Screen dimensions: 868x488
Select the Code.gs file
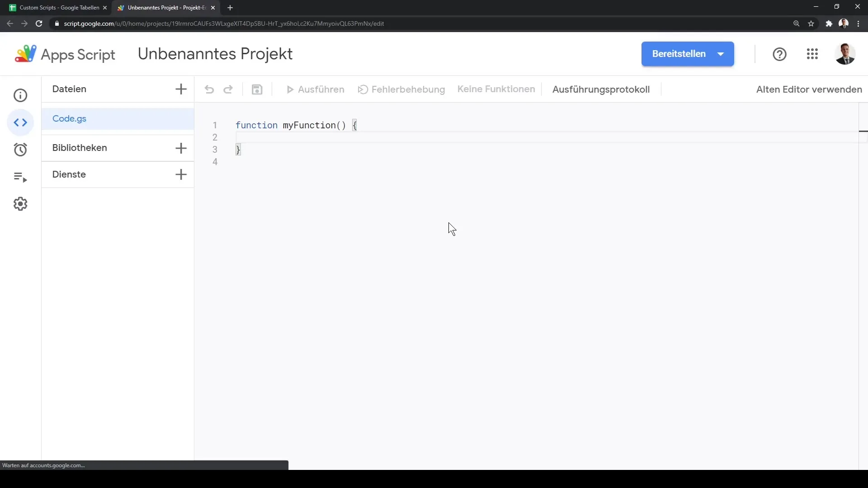[x=118, y=119]
